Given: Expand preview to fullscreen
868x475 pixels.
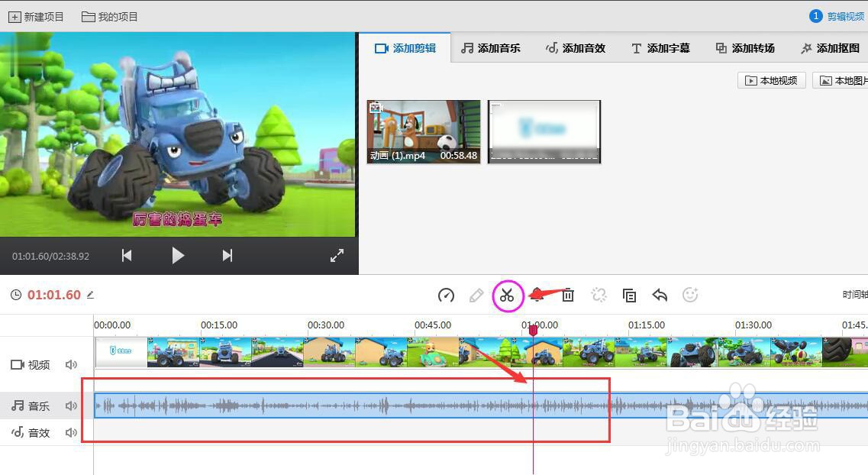Looking at the screenshot, I should pyautogui.click(x=337, y=255).
